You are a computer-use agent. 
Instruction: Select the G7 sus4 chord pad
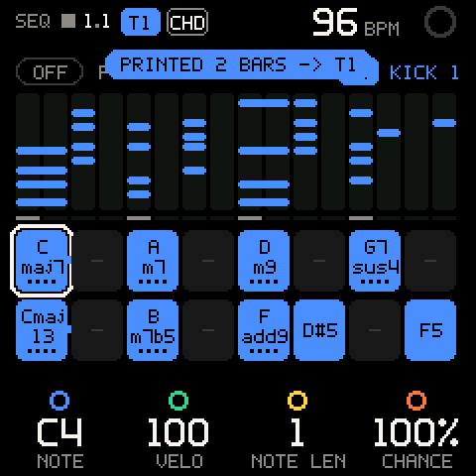click(375, 261)
